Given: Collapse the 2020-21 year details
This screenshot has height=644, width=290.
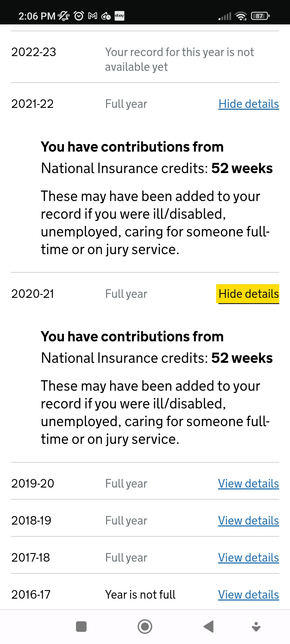Looking at the screenshot, I should pyautogui.click(x=249, y=294).
